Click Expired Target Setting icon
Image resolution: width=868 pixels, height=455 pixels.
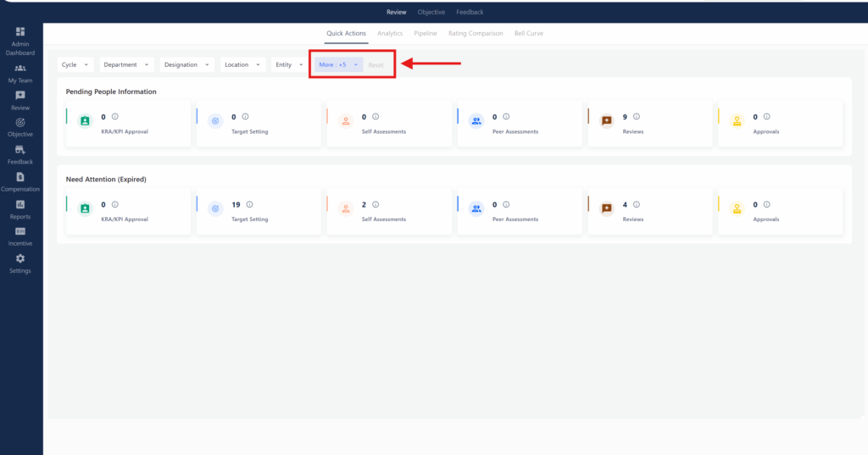[215, 208]
